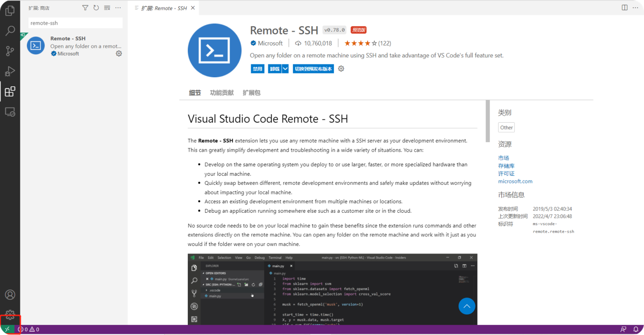
Task: Disable the Remote - SSH extension
Action: point(257,69)
